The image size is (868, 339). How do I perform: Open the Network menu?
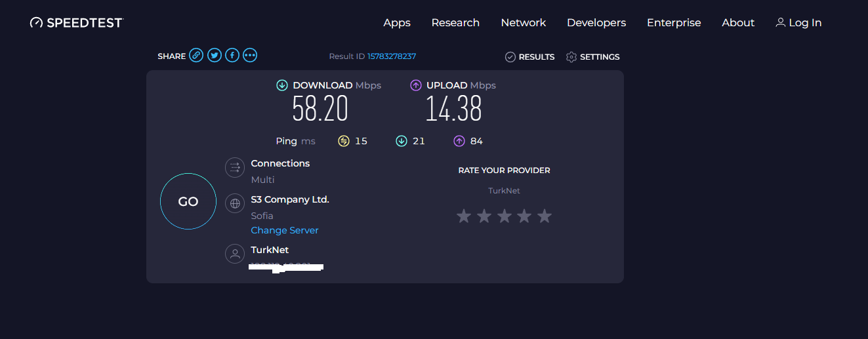[524, 22]
